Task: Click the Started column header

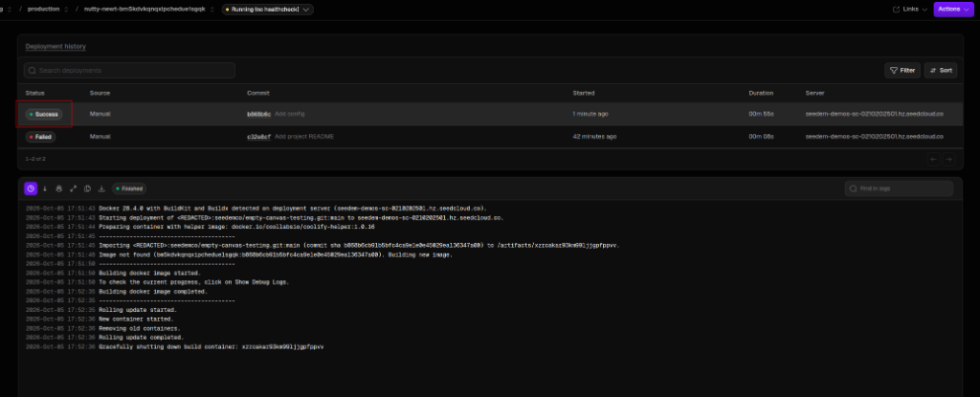Action: (x=584, y=93)
